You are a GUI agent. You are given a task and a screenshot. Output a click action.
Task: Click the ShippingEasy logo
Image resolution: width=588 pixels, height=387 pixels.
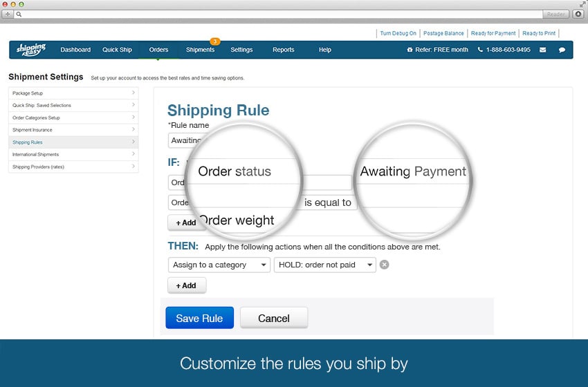(x=31, y=49)
